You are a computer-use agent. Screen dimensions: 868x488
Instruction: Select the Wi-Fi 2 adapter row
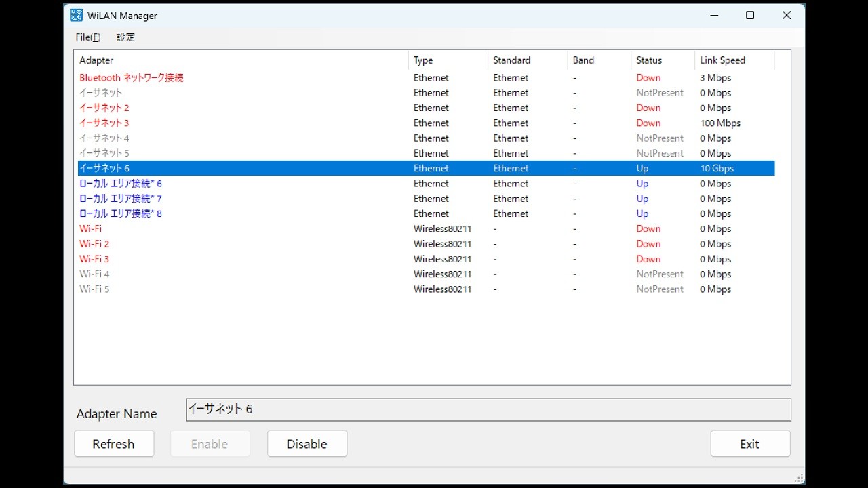click(94, 243)
